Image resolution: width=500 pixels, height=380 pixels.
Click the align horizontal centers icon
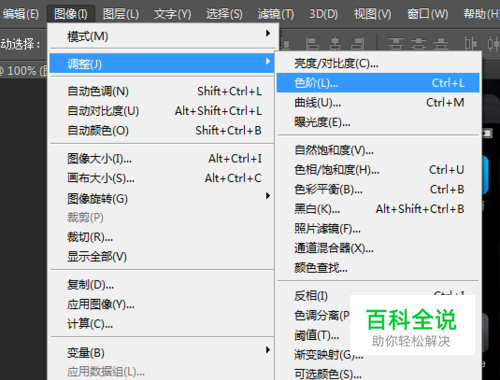click(335, 44)
